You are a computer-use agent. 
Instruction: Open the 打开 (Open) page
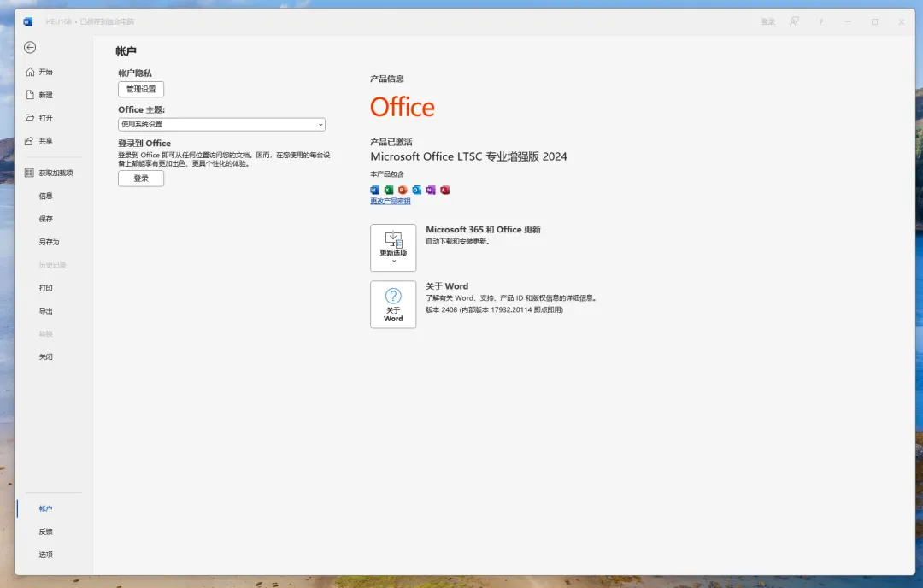coord(39,118)
